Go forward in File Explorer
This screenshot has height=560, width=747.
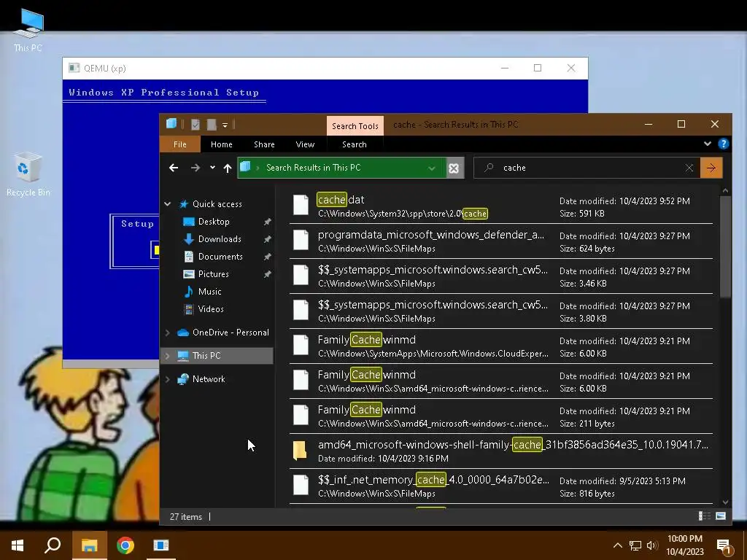[196, 168]
